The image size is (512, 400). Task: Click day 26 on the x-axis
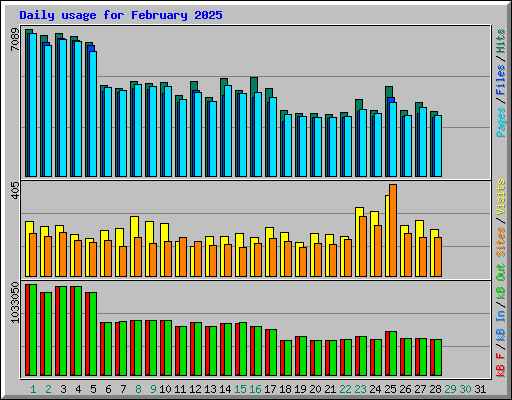(405, 389)
